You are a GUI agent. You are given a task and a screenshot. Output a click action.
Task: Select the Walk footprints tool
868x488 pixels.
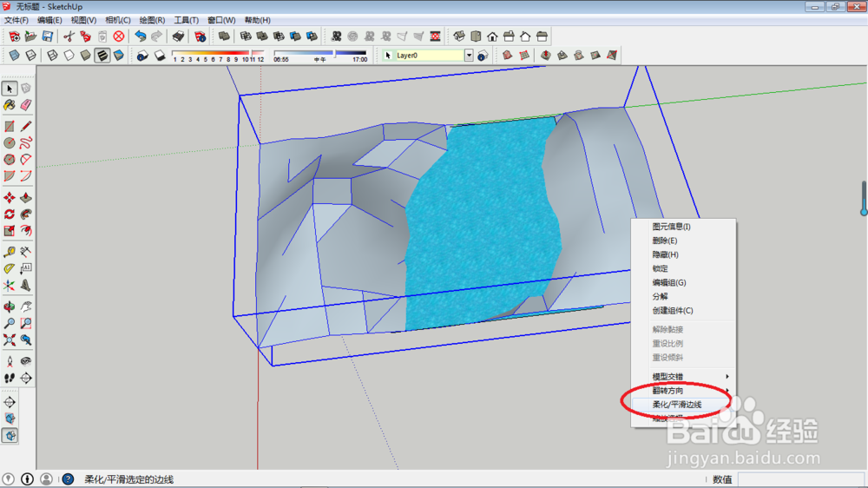coord(10,379)
